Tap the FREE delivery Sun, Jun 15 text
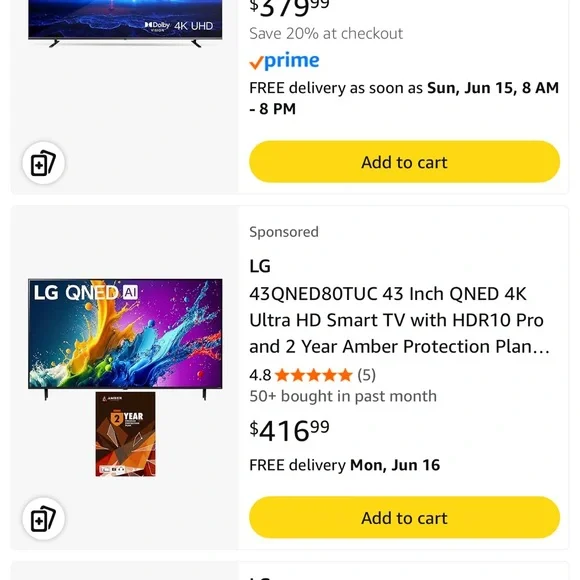Image resolution: width=580 pixels, height=580 pixels. click(404, 98)
